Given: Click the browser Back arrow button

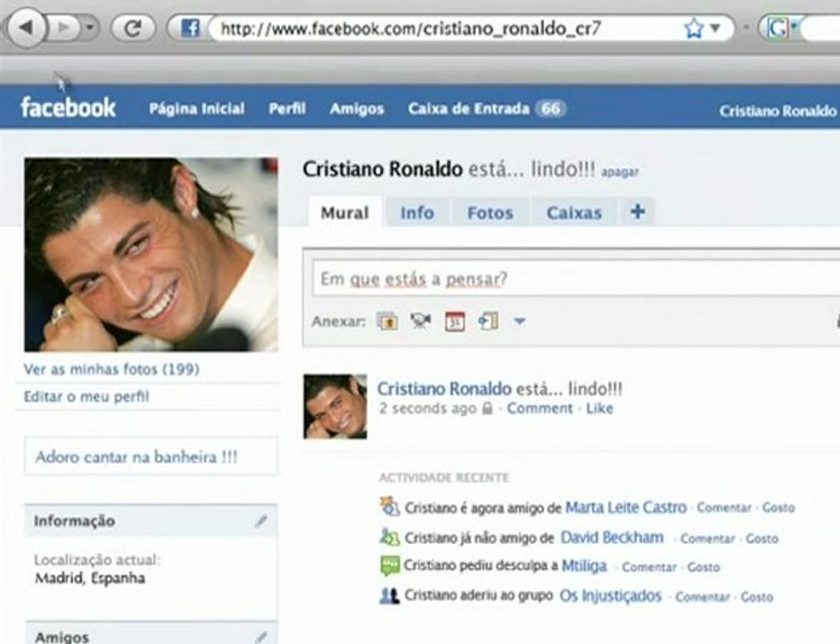Looking at the screenshot, I should click(x=25, y=27).
